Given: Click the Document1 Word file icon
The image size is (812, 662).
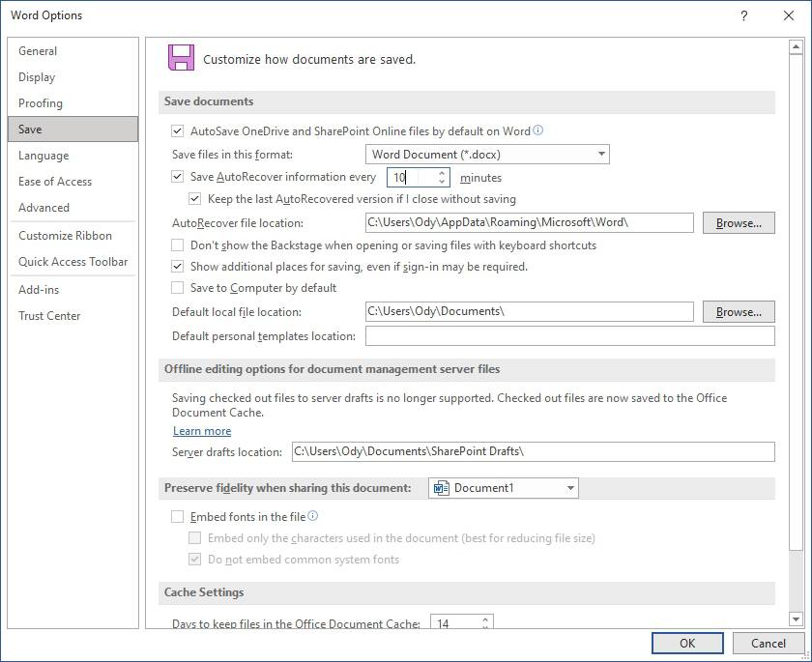Looking at the screenshot, I should click(441, 488).
